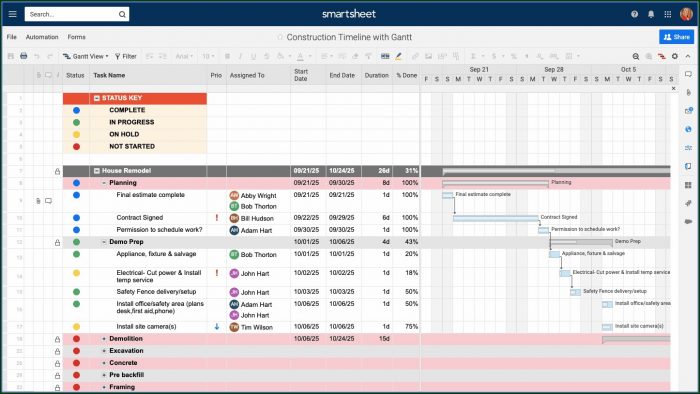This screenshot has height=394, width=700.
Task: Click the Filter button
Action: [125, 56]
